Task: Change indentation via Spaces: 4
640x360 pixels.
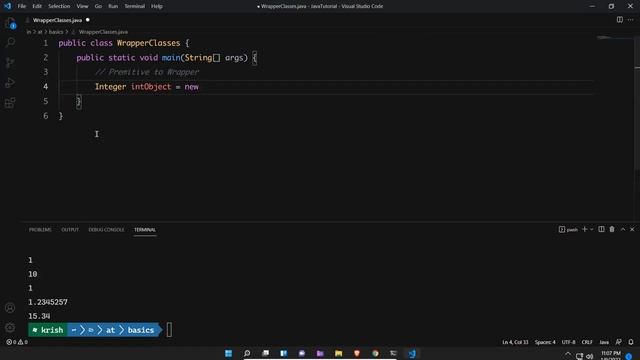Action: pos(545,342)
